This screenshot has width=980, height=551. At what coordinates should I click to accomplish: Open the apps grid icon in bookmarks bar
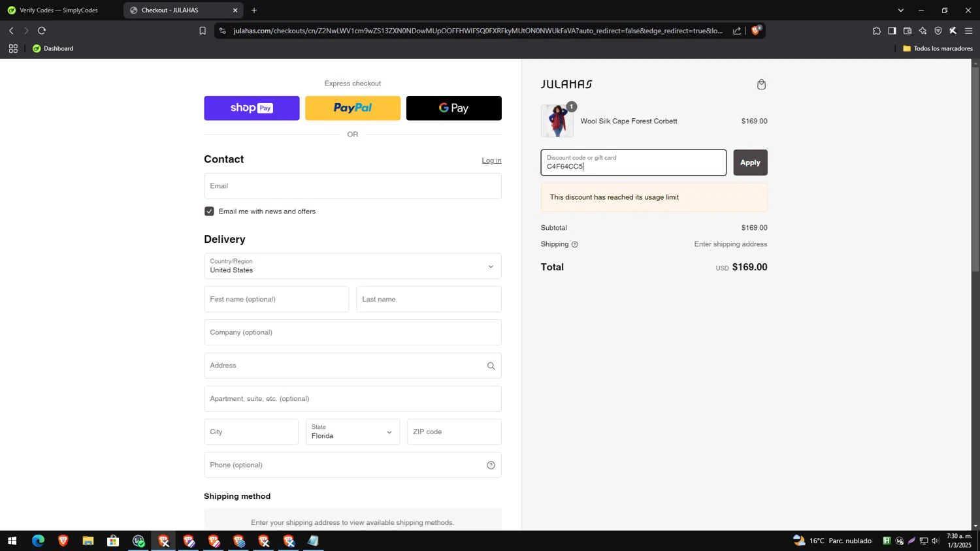click(13, 48)
